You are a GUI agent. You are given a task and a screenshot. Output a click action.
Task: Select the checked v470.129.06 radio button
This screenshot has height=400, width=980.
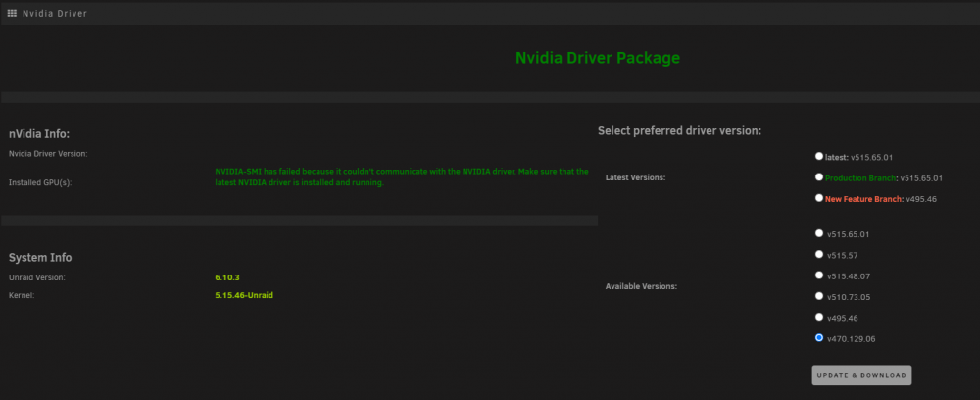tap(819, 337)
